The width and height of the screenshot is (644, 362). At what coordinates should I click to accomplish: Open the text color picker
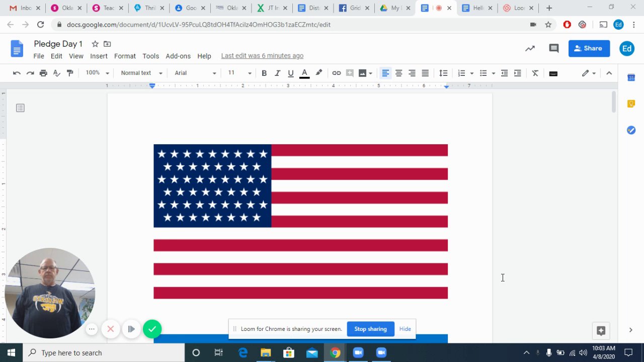coord(304,73)
